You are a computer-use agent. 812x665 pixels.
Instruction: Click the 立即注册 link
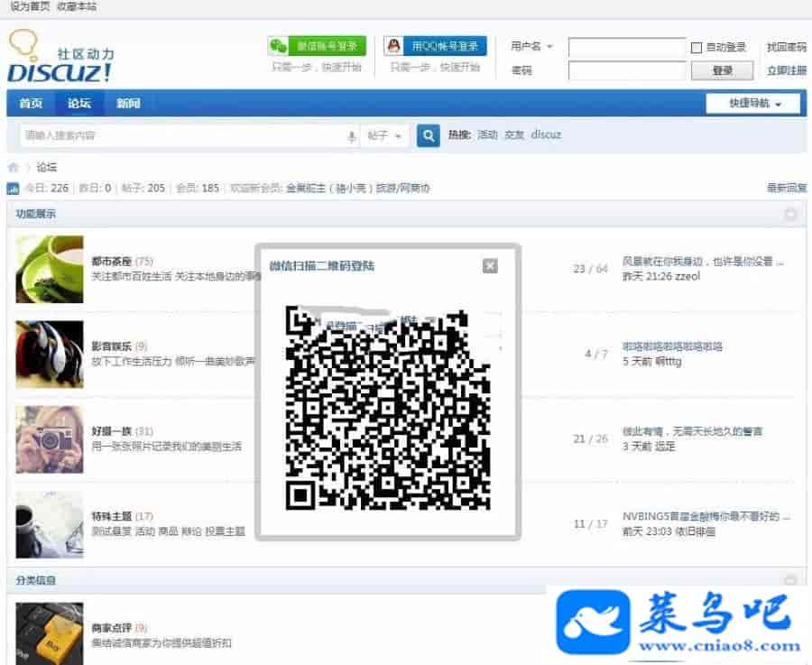click(786, 70)
